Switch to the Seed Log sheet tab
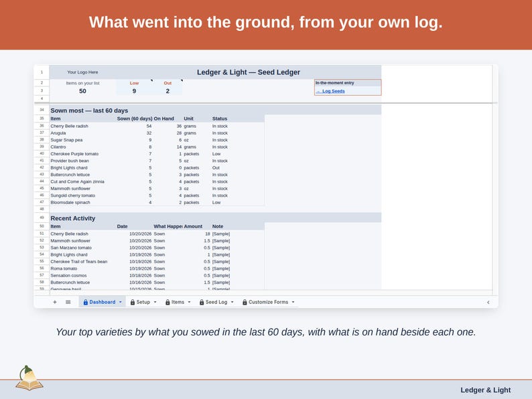 tap(216, 302)
